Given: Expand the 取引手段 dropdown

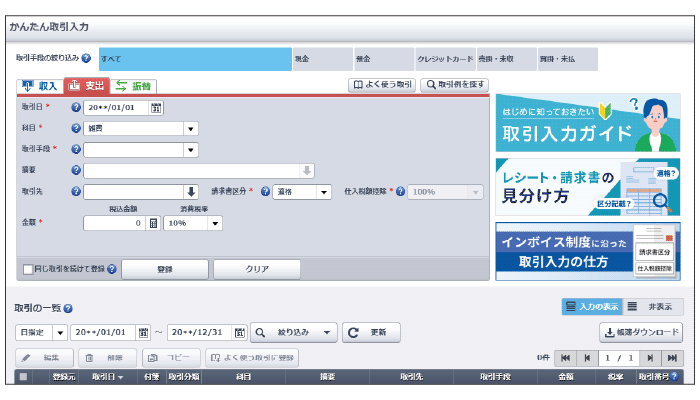Looking at the screenshot, I should [x=191, y=150].
